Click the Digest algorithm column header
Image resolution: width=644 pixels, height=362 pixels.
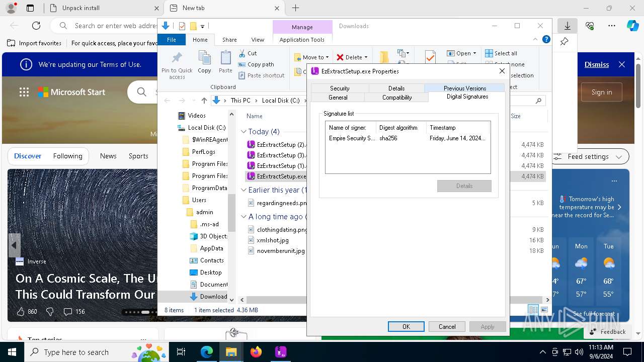coord(401,128)
